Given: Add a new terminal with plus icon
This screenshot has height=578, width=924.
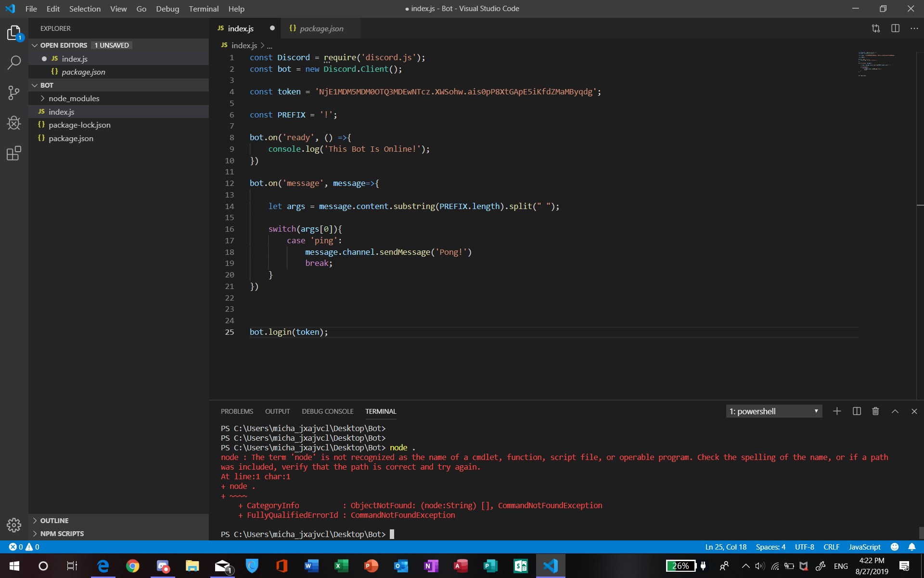Looking at the screenshot, I should (837, 411).
